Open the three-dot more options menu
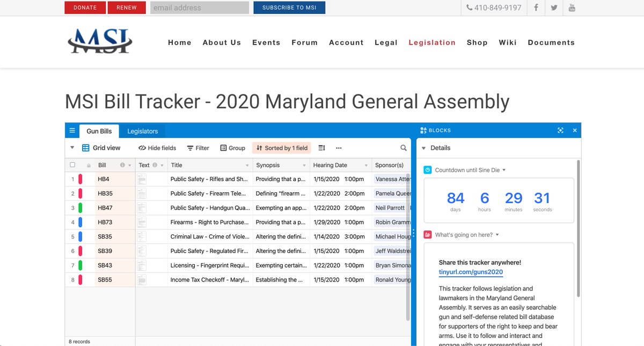The width and height of the screenshot is (644, 346). pos(339,148)
